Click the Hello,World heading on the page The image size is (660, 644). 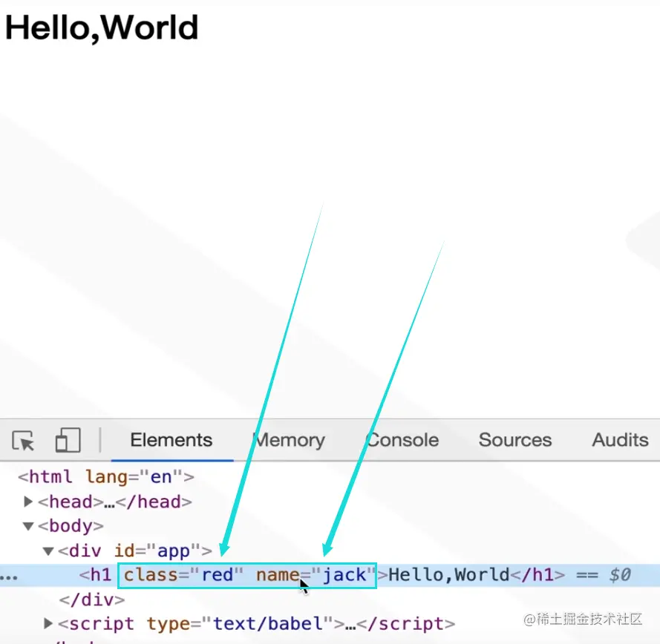point(102,27)
